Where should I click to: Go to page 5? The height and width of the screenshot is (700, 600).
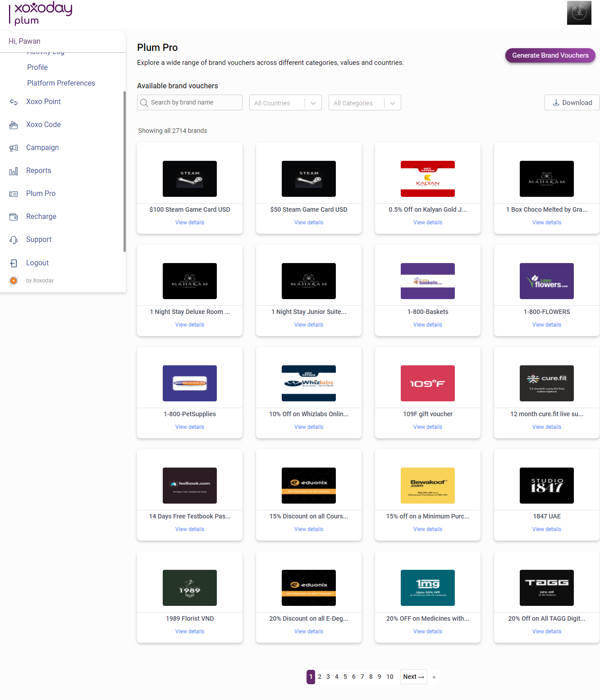[345, 677]
